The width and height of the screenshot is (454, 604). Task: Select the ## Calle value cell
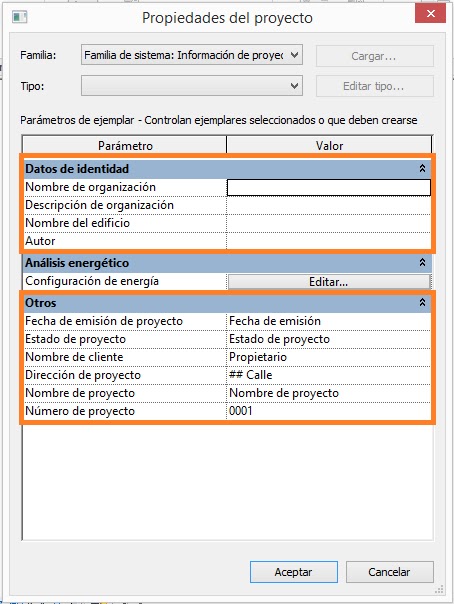329,375
